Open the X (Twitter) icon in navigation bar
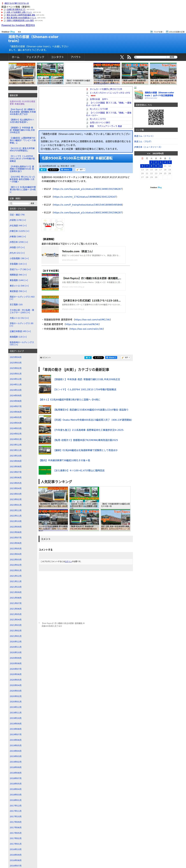186x868 pixels. point(122,57)
